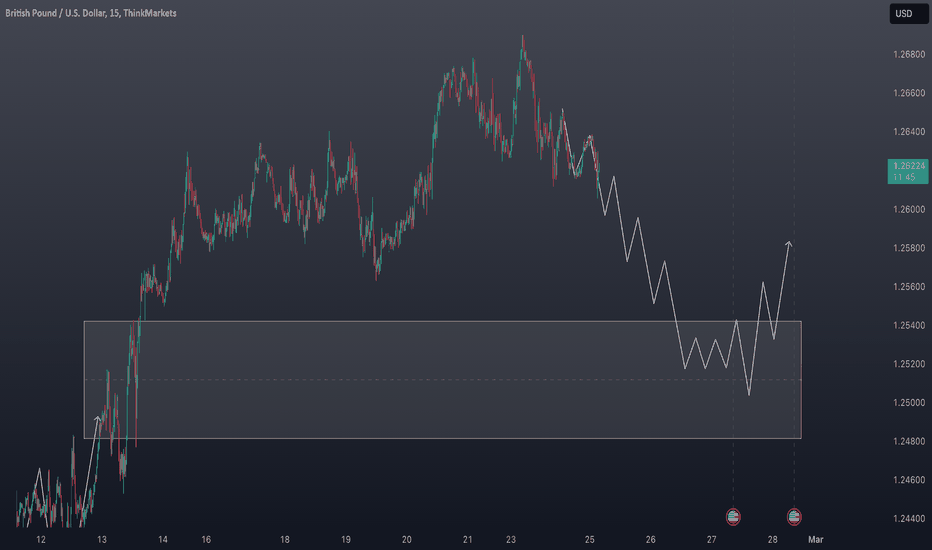The width and height of the screenshot is (932, 550).
Task: Click the current price label 1.26224
Action: click(x=908, y=171)
